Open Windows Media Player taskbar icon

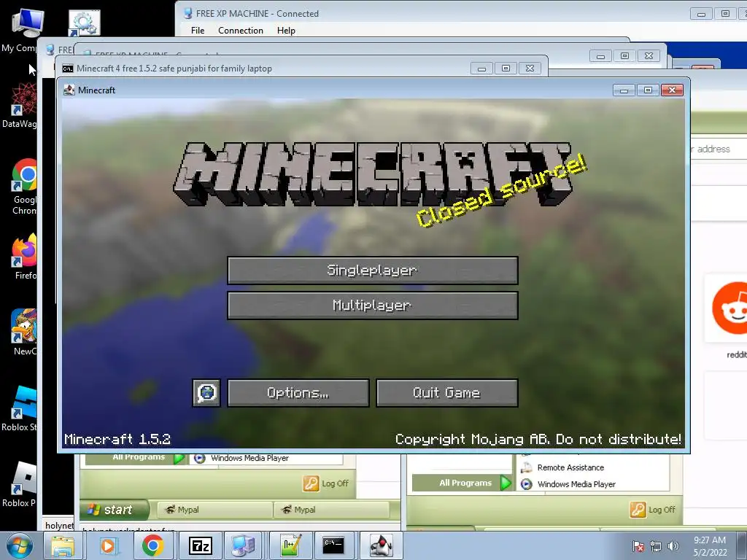tap(108, 545)
